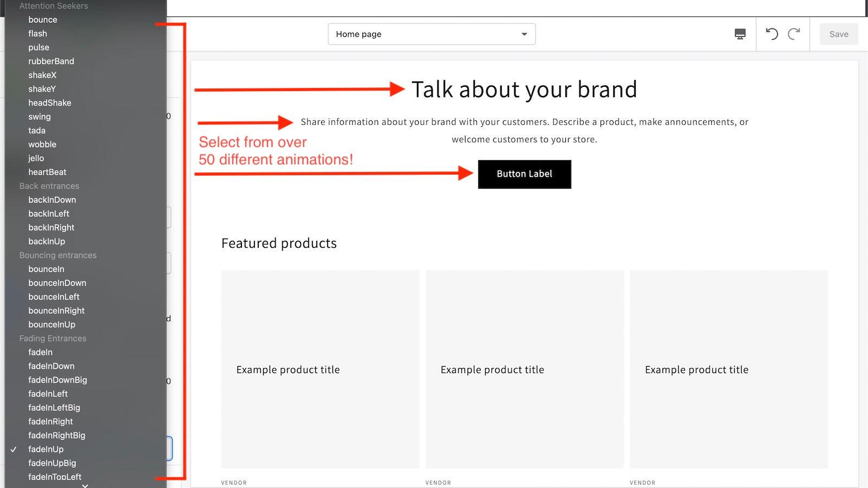Choose the bounce animation option
868x488 pixels.
[43, 20]
